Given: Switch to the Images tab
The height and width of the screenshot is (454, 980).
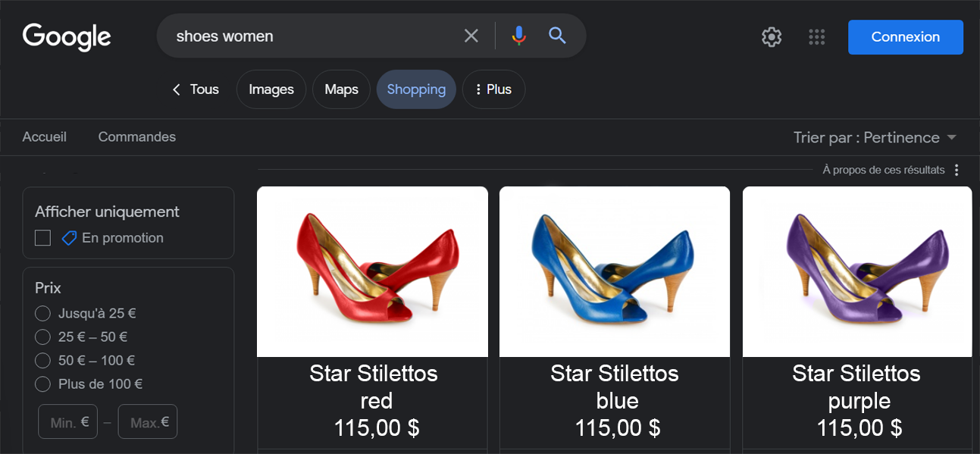Looking at the screenshot, I should tap(271, 89).
